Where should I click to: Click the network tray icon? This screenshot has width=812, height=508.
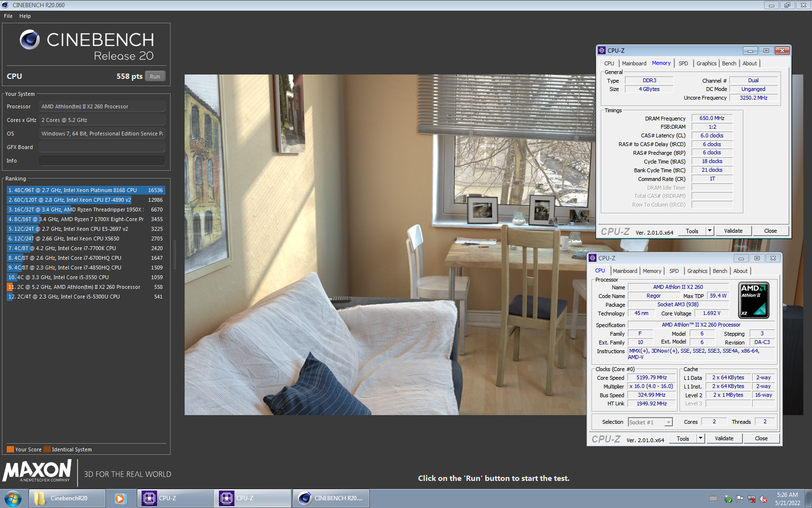point(752,499)
